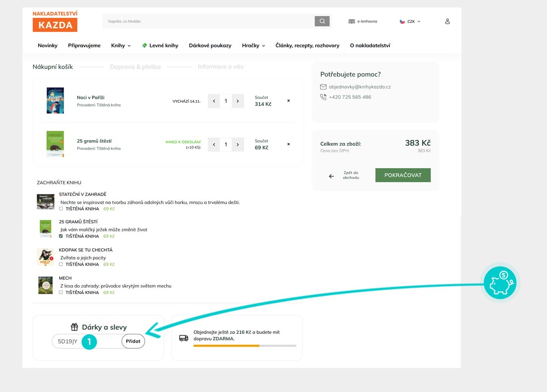
Task: Increase quantity of Noci v Paříži
Action: pyautogui.click(x=238, y=101)
